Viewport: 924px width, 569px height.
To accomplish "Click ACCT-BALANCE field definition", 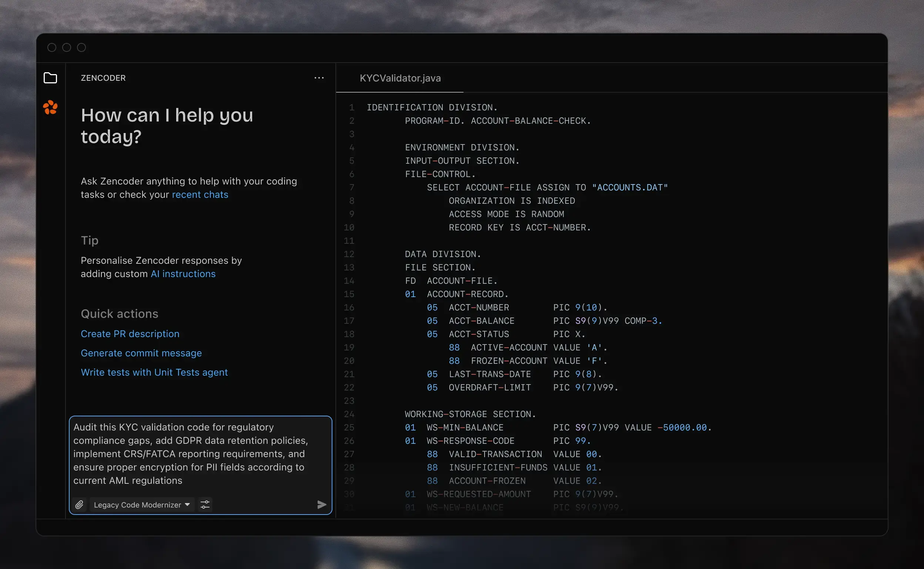I will (545, 321).
